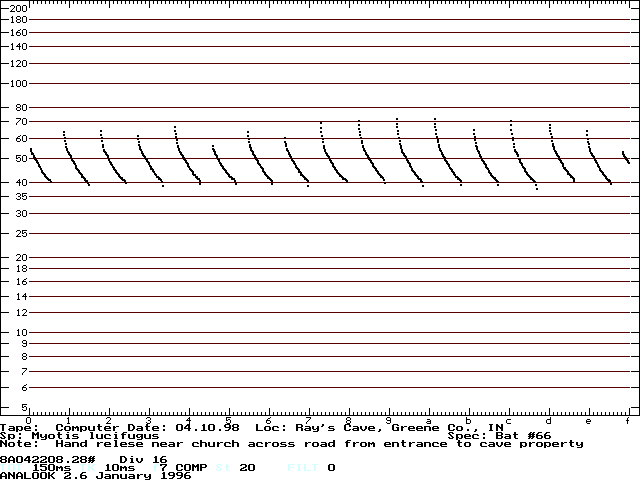The height and width of the screenshot is (480, 640).
Task: Click the 200 kHz frequency axis label
Action: click(x=18, y=7)
